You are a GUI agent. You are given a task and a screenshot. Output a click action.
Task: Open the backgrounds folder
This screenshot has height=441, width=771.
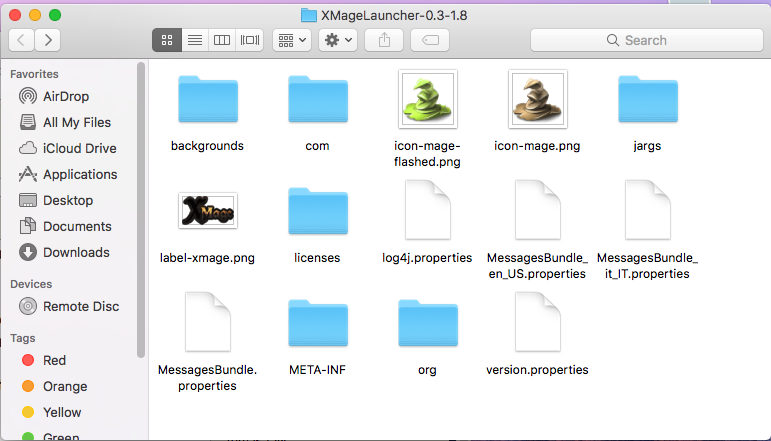(x=207, y=100)
